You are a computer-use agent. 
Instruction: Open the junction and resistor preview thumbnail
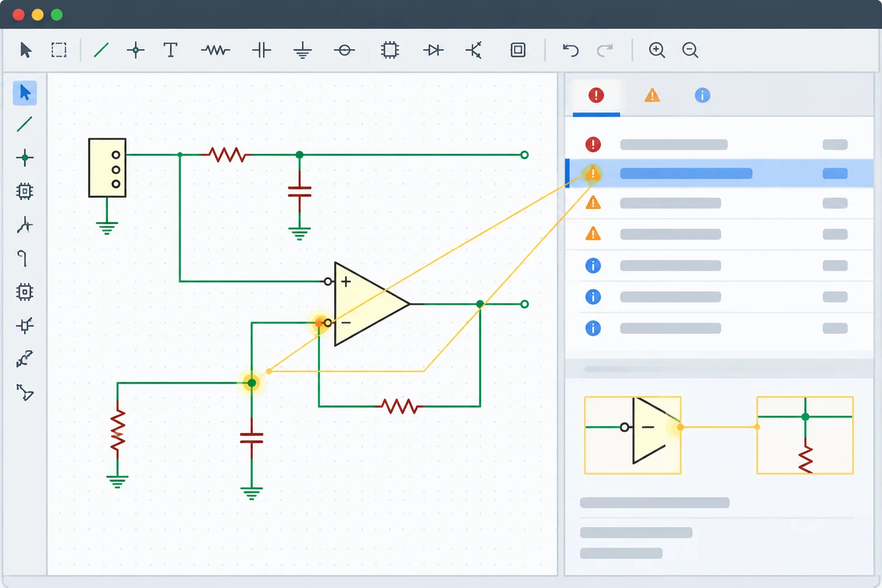[805, 435]
